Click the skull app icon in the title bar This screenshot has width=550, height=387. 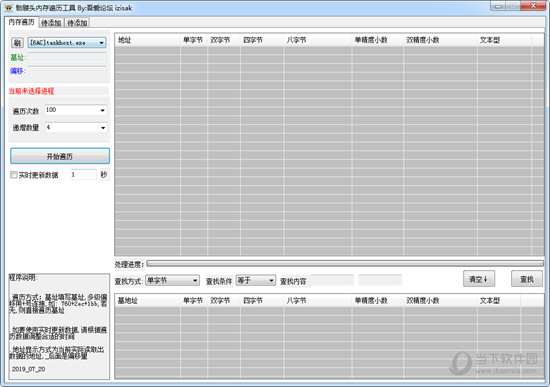click(x=9, y=8)
